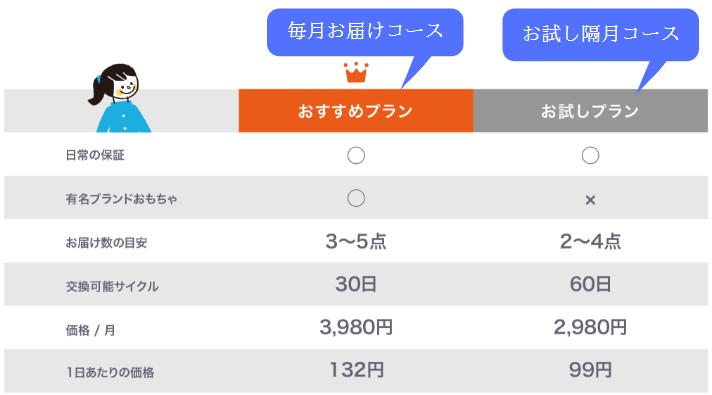This screenshot has width=712, height=395.
Task: Click the 2〜4点 delivery count
Action: coord(590,241)
